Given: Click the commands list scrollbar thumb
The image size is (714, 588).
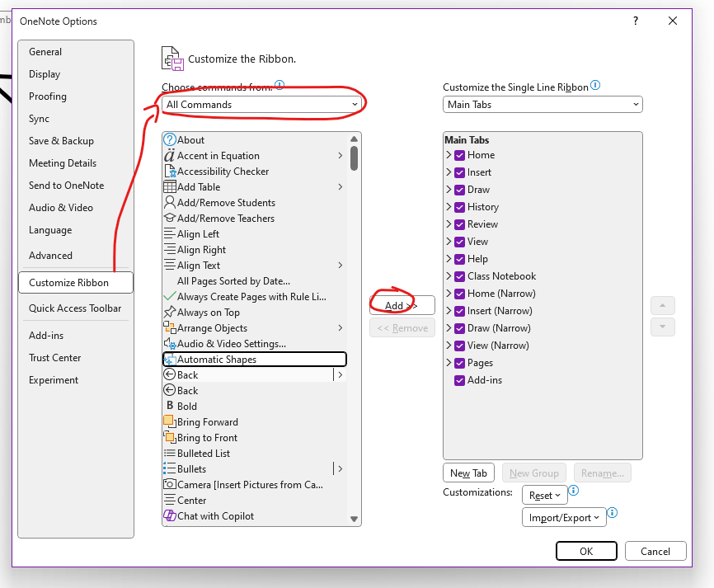Looking at the screenshot, I should pos(354,158).
